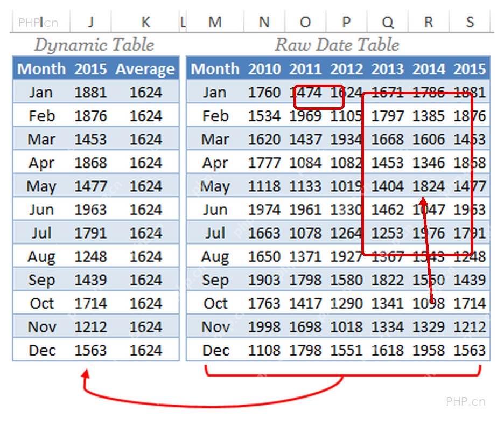Viewport: 504px width, 425px height.
Task: Select Nov 2014 value 1329
Action: click(429, 327)
